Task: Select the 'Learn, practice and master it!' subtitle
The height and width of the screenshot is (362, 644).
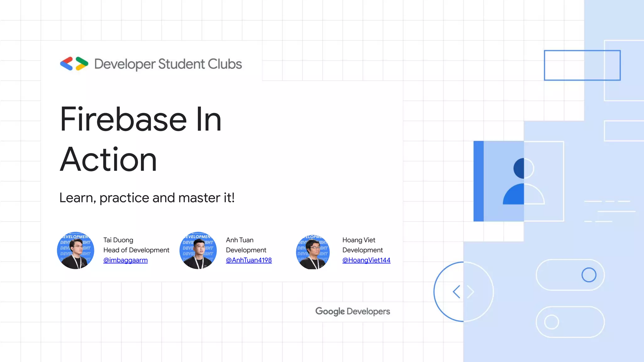Action: click(147, 198)
